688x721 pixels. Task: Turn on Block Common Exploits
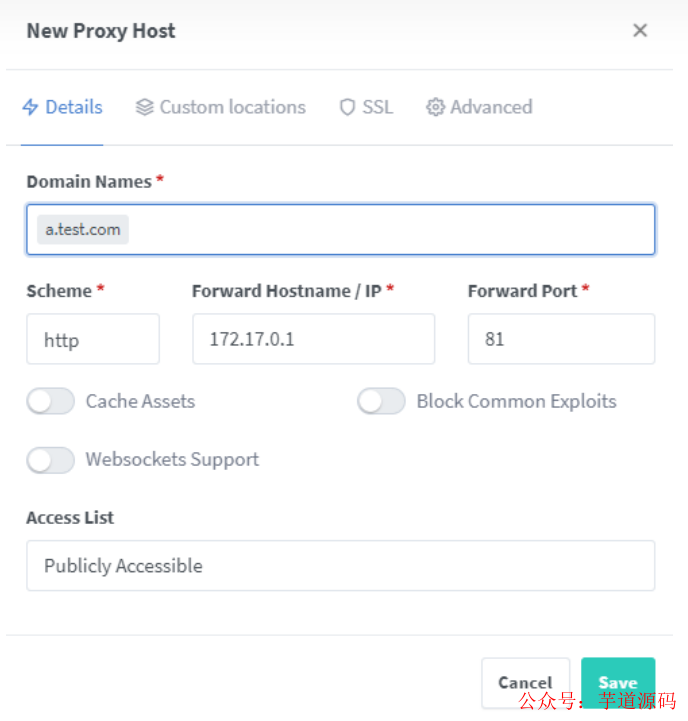coord(381,402)
